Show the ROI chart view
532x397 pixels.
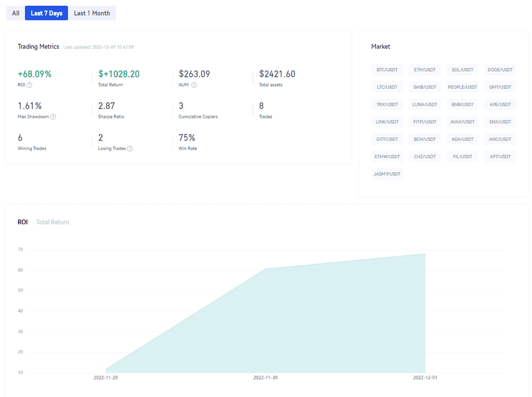click(x=23, y=222)
